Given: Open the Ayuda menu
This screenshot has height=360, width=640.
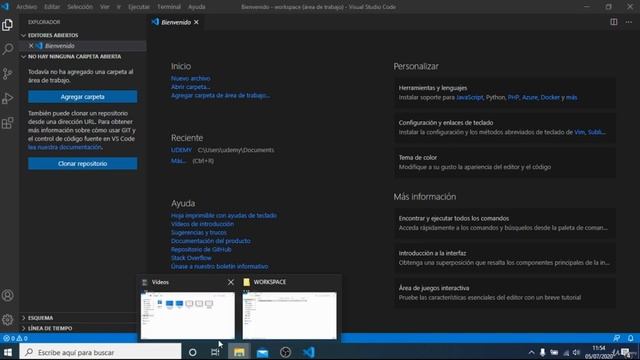Looking at the screenshot, I should coord(197,7).
